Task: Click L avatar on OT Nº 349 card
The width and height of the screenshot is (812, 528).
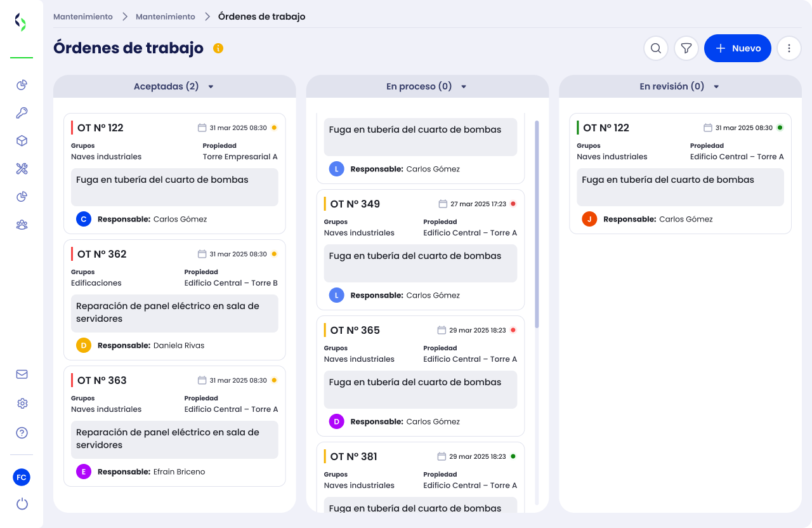Action: (x=337, y=295)
